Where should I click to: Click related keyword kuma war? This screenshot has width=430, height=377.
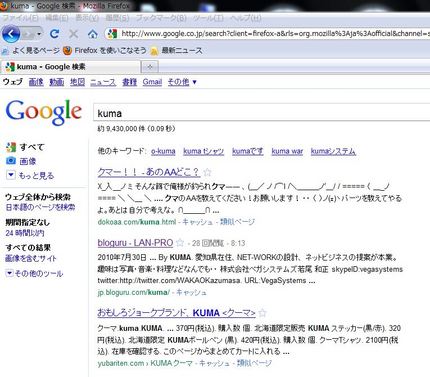tap(287, 151)
